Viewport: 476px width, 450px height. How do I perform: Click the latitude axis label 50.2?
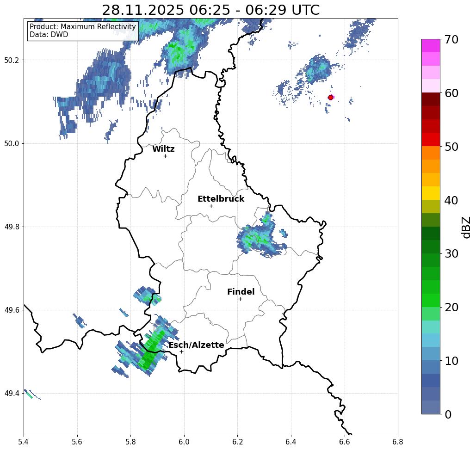coord(12,60)
